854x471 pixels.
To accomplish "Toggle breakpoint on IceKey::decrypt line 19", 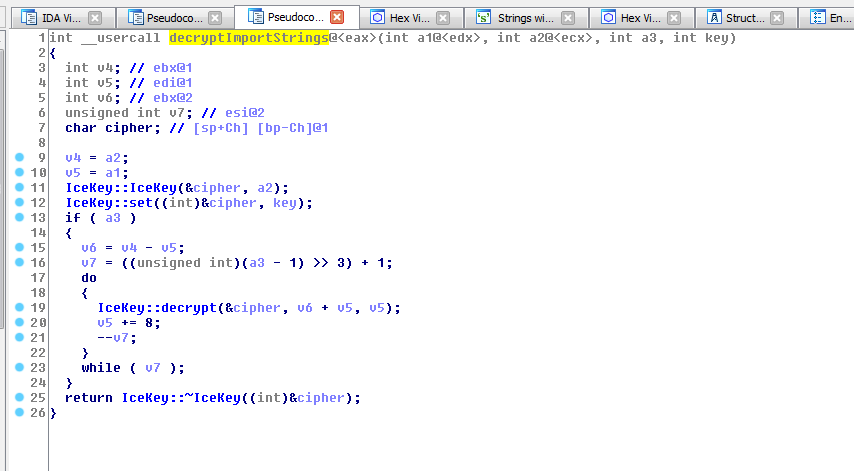I will click(20, 307).
